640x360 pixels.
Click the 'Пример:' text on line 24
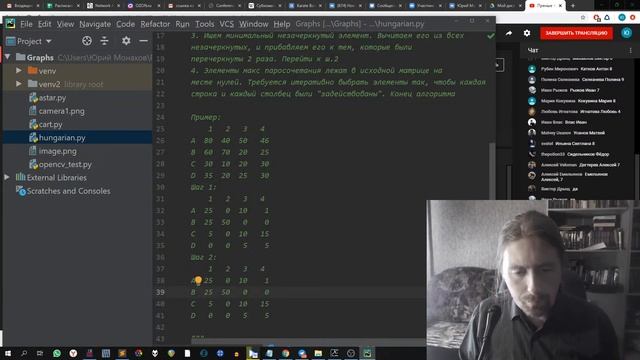coord(206,117)
